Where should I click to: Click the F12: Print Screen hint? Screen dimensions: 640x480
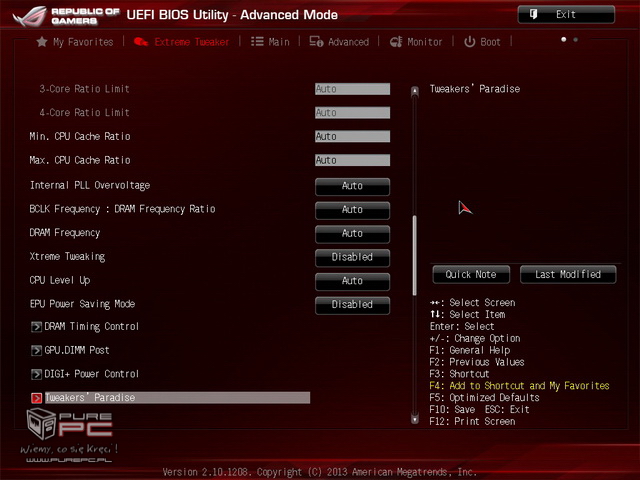pyautogui.click(x=472, y=421)
